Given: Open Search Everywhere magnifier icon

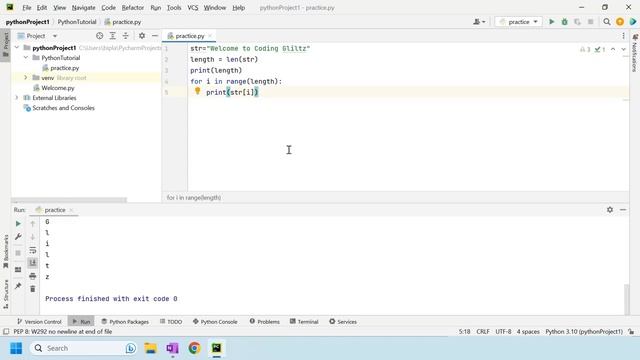Looking at the screenshot, I should (607, 22).
